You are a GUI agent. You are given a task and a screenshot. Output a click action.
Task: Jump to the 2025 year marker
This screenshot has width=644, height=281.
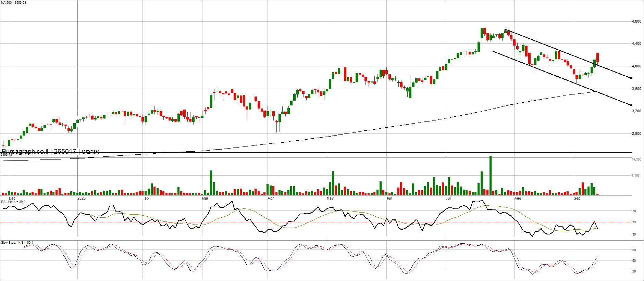pos(82,198)
